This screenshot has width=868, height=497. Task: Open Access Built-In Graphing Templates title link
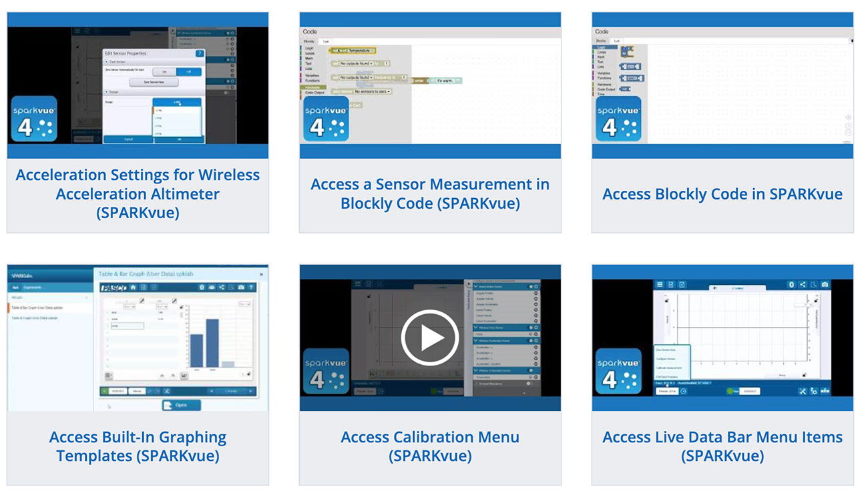pyautogui.click(x=138, y=447)
